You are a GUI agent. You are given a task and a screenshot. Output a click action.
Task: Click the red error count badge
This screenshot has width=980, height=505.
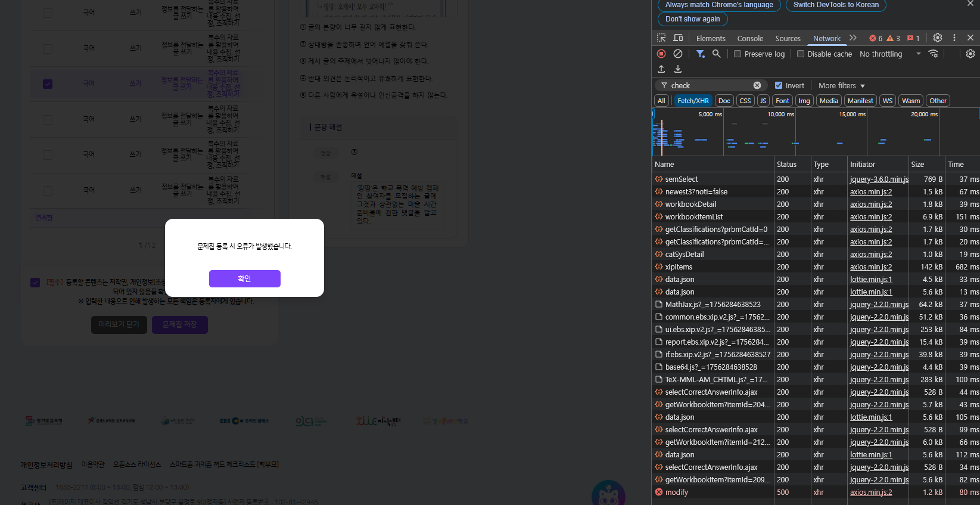(876, 38)
